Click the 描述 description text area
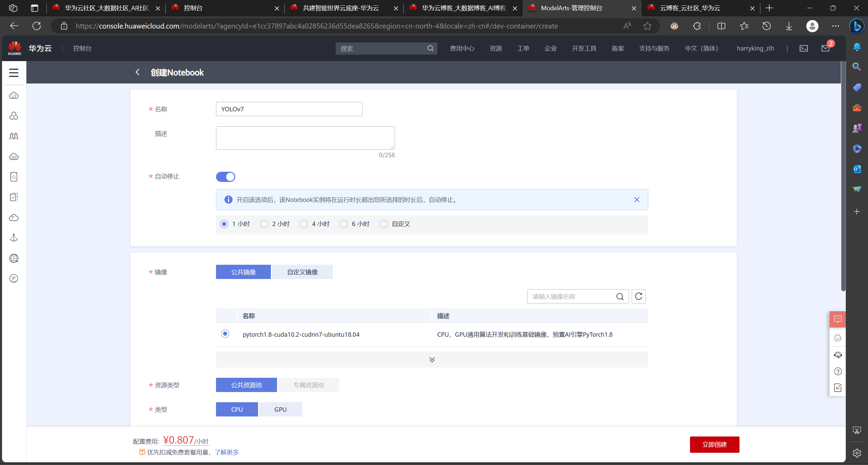This screenshot has height=465, width=868. [305, 138]
